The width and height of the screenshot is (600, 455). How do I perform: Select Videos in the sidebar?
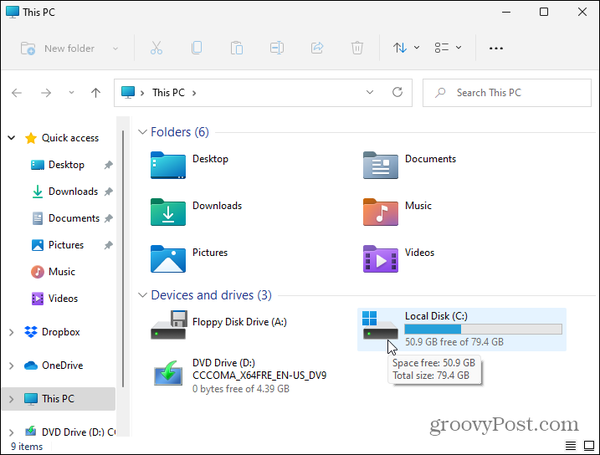click(x=63, y=298)
